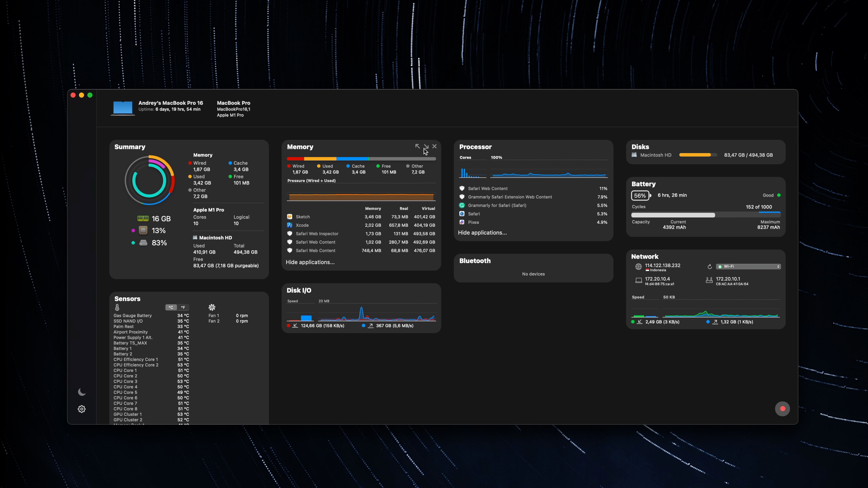This screenshot has width=868, height=488.
Task: Open the Wi-Fi interface dropdown
Action: [x=748, y=266]
